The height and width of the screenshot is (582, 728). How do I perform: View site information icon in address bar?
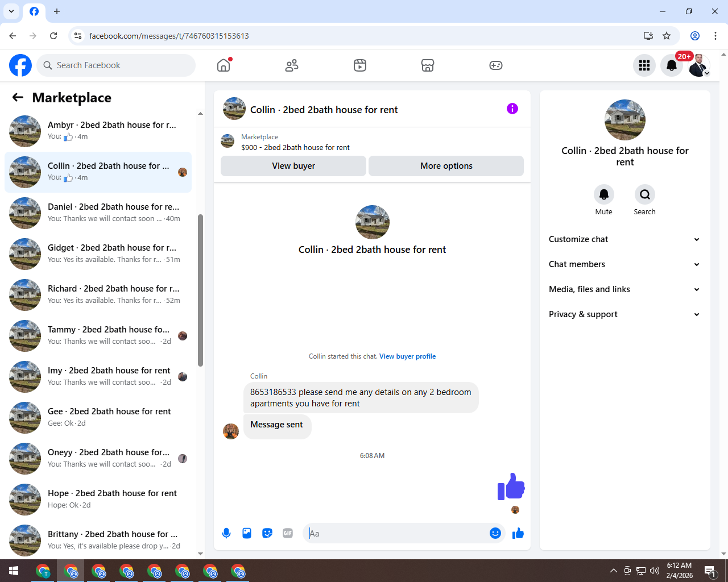pyautogui.click(x=78, y=36)
